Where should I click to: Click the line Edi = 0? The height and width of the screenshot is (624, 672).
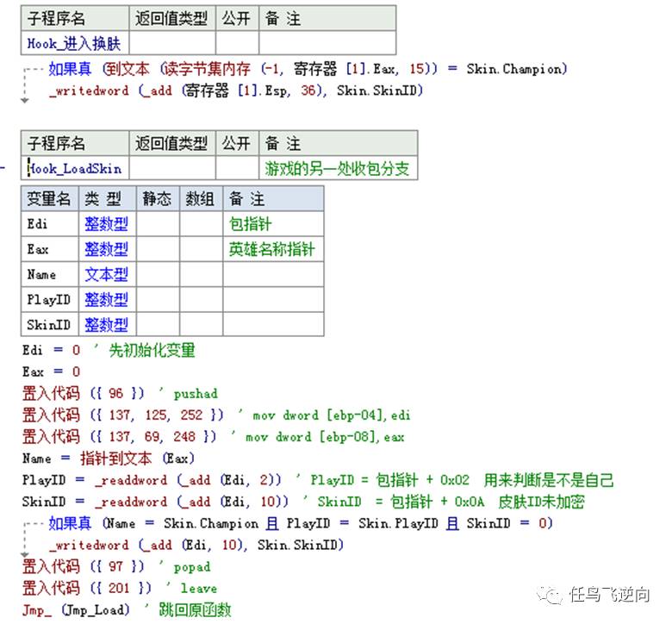(x=52, y=350)
